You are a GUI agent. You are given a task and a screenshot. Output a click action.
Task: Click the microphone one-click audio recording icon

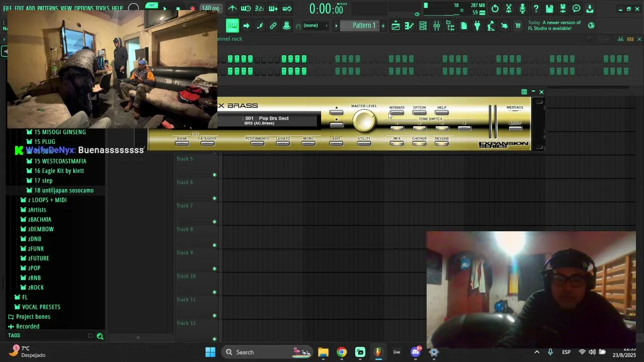coord(522,9)
